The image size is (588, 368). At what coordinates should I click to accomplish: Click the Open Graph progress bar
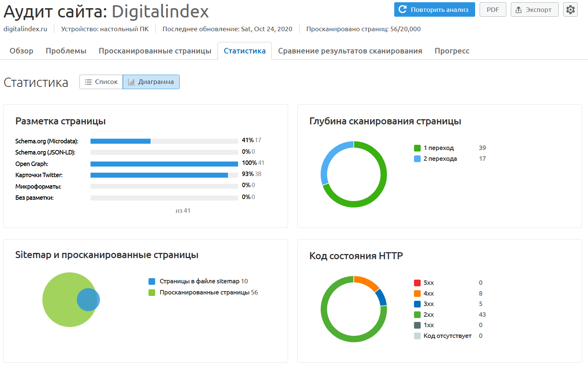click(x=164, y=164)
